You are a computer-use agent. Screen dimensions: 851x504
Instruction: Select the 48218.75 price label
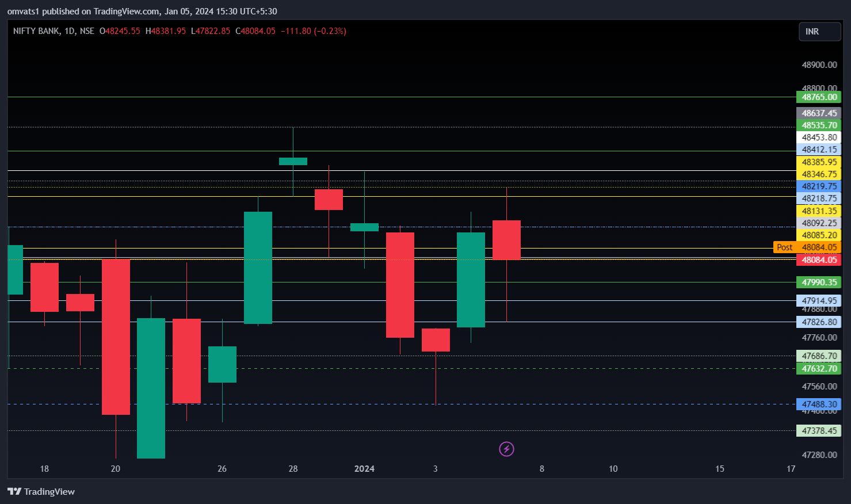819,198
